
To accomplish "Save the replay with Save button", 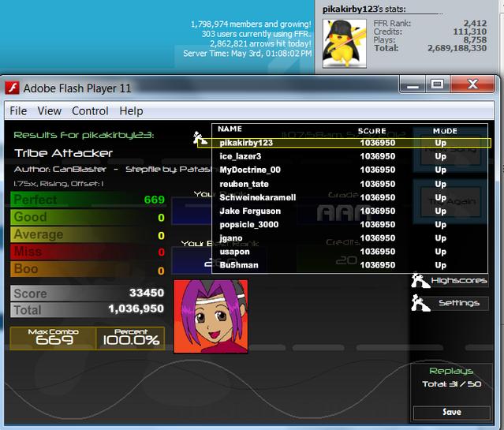I will tap(452, 413).
